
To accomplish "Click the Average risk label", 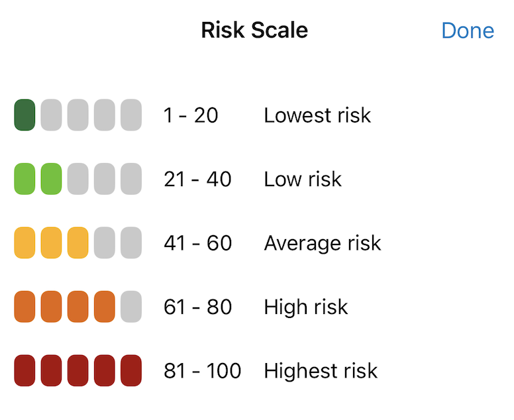I will click(x=323, y=244).
